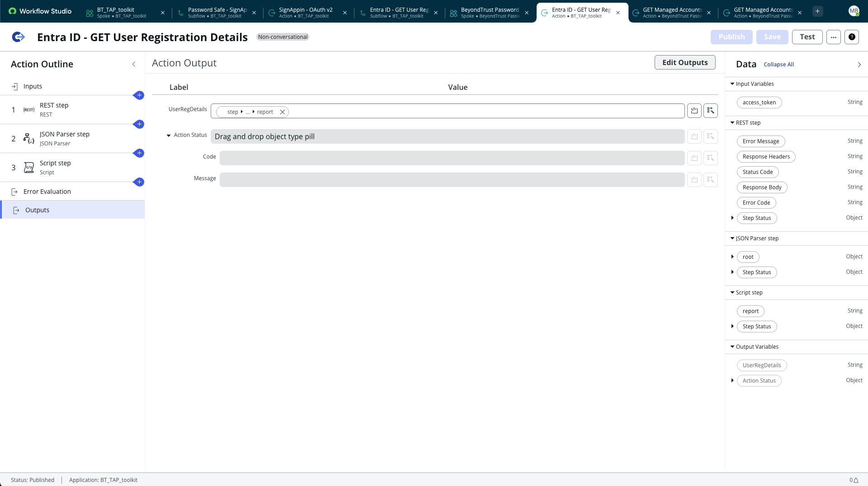Add a step after JSON Parser step
The width and height of the screenshot is (868, 486).
pyautogui.click(x=139, y=153)
